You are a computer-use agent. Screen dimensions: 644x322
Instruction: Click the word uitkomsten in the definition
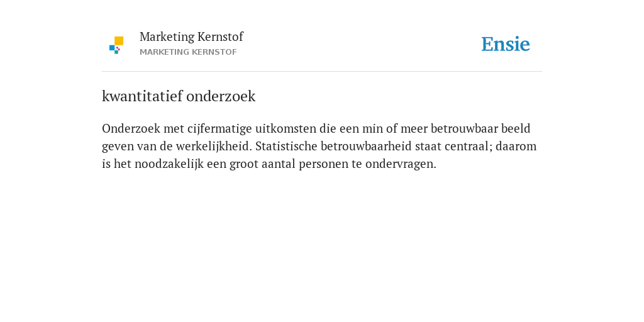coord(286,128)
